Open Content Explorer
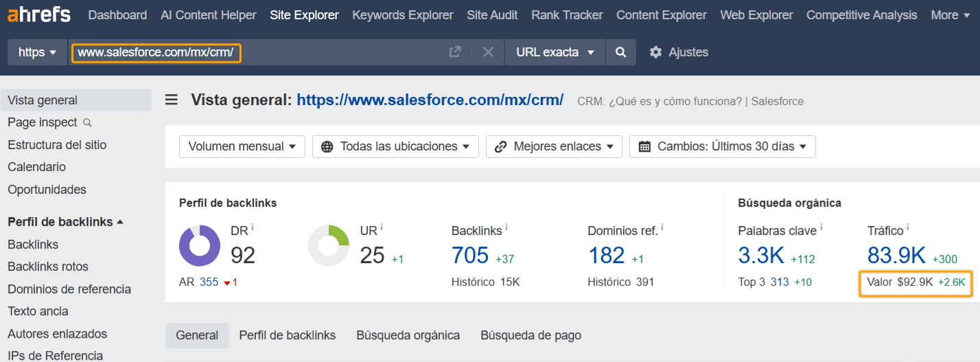This screenshot has height=362, width=980. tap(662, 14)
